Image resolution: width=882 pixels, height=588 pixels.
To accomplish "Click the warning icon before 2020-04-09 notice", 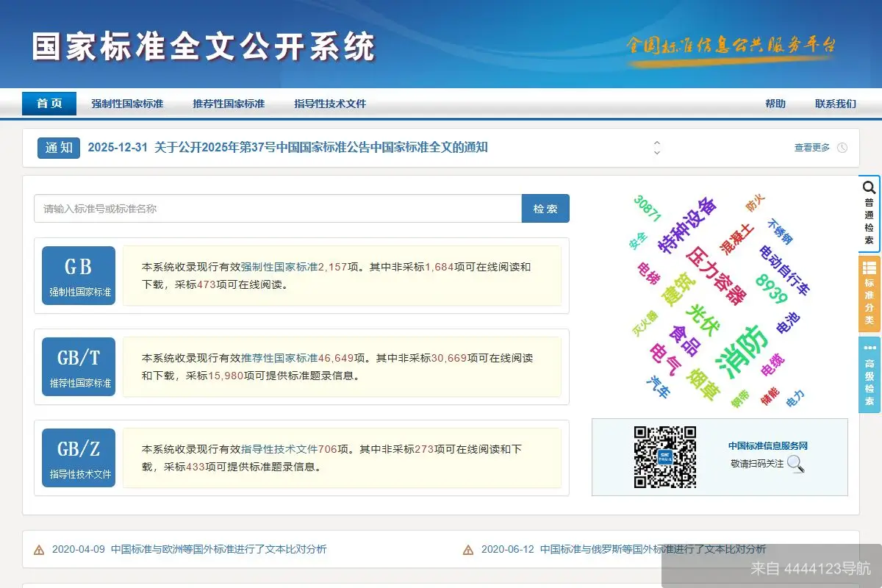I will [37, 549].
